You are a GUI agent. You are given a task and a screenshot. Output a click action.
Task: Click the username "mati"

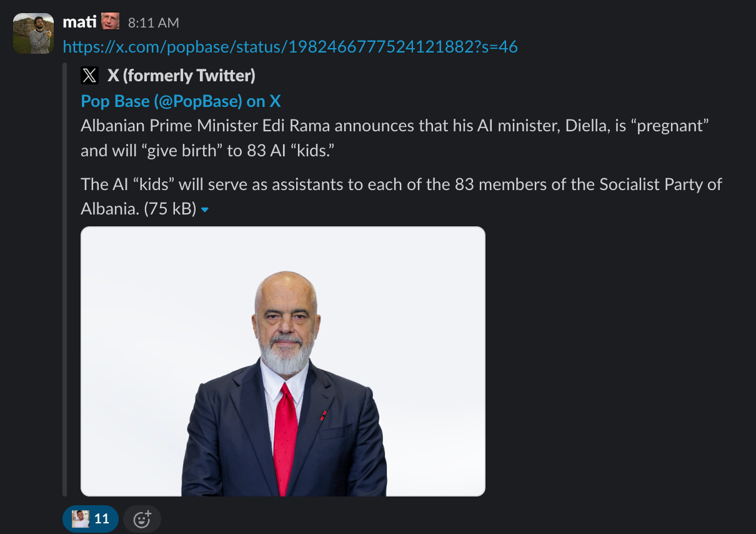79,22
